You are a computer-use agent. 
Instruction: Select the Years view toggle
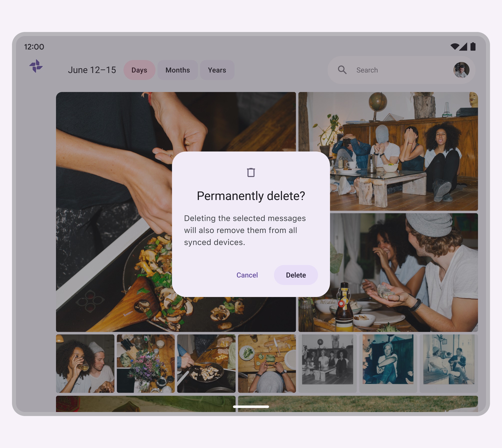tap(216, 70)
